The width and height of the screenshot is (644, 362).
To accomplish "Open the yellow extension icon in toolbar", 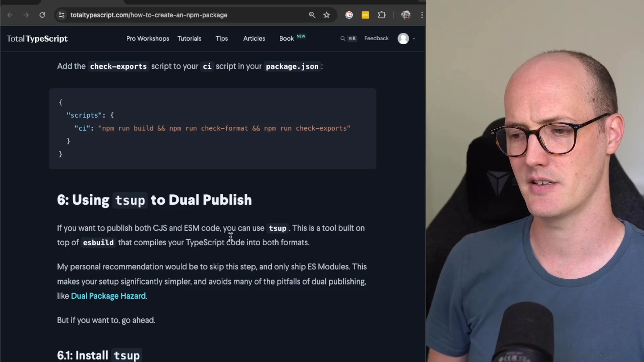I will [365, 15].
